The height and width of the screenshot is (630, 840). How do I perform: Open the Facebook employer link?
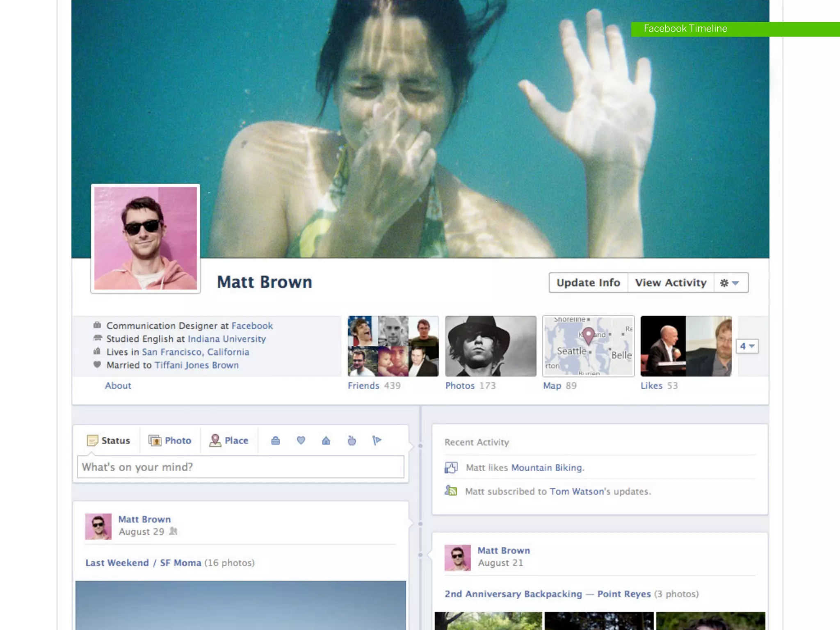point(252,326)
